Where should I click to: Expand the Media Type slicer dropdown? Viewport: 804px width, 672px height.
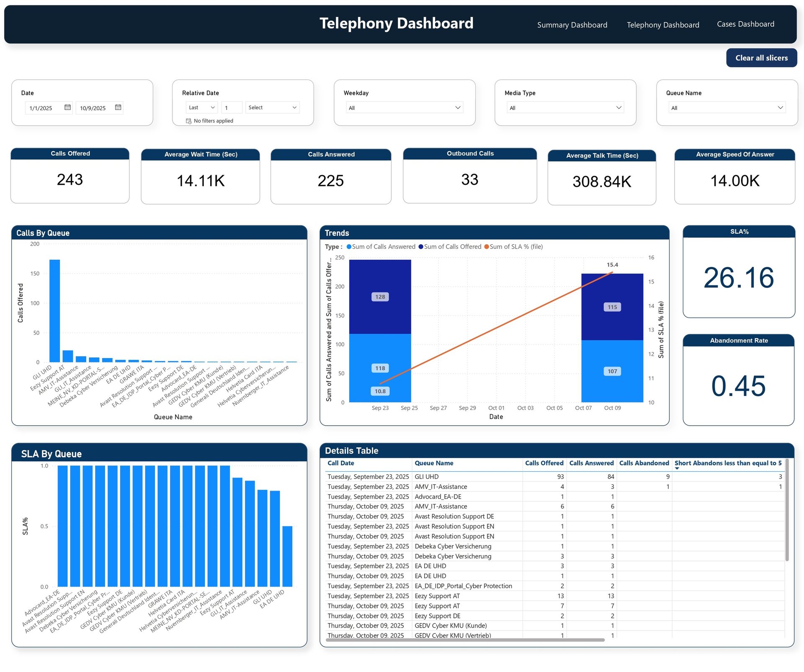[x=618, y=108]
